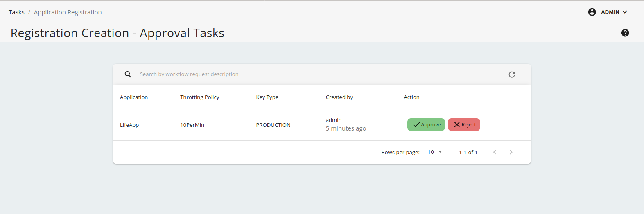The height and width of the screenshot is (214, 644).
Task: Click the Application column header
Action: (x=134, y=97)
